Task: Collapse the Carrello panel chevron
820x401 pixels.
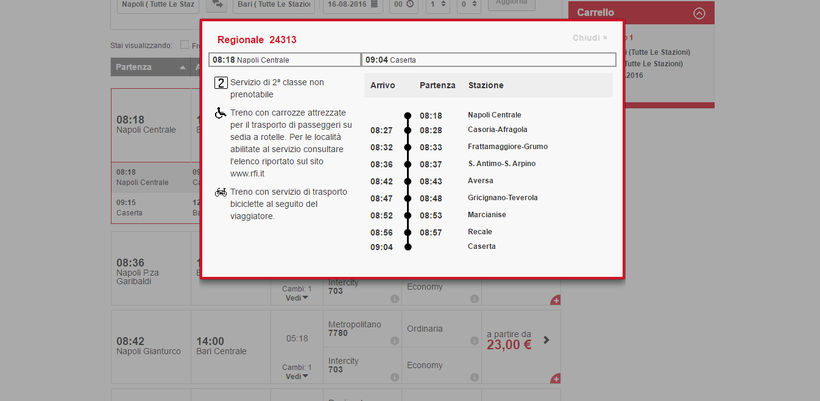Action: tap(699, 14)
